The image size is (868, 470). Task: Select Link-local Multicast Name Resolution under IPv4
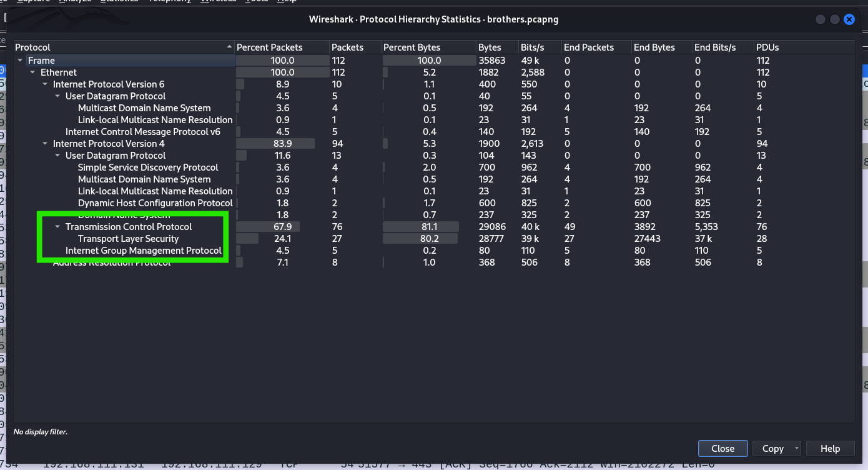[155, 191]
